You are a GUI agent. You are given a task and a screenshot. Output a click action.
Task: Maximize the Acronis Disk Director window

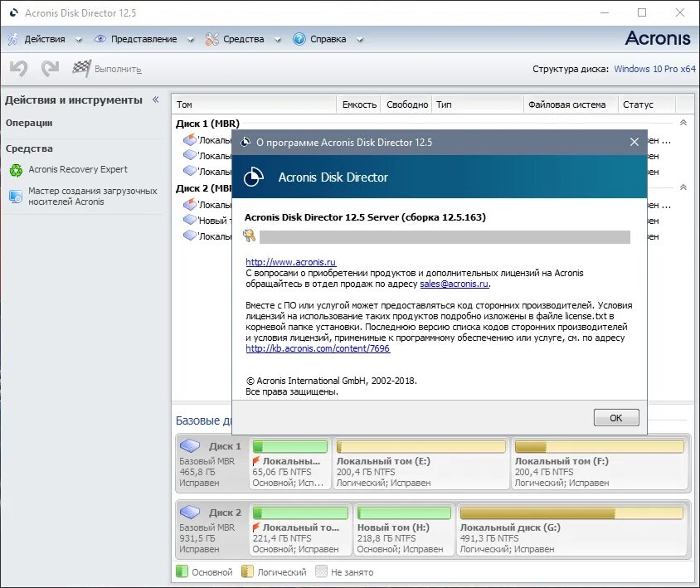pos(641,12)
